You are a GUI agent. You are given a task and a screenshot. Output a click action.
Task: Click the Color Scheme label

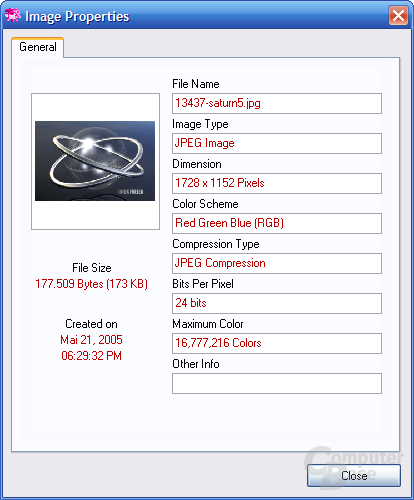point(205,204)
